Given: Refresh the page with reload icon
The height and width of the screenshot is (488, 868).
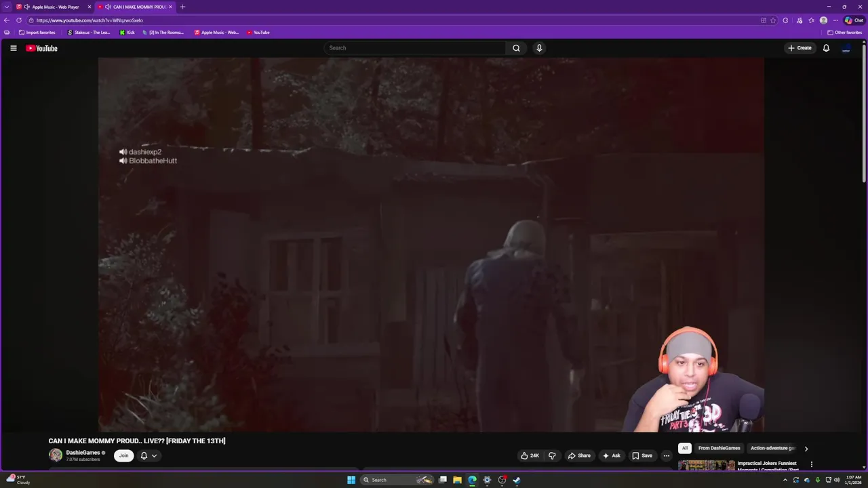Looking at the screenshot, I should pos(19,20).
